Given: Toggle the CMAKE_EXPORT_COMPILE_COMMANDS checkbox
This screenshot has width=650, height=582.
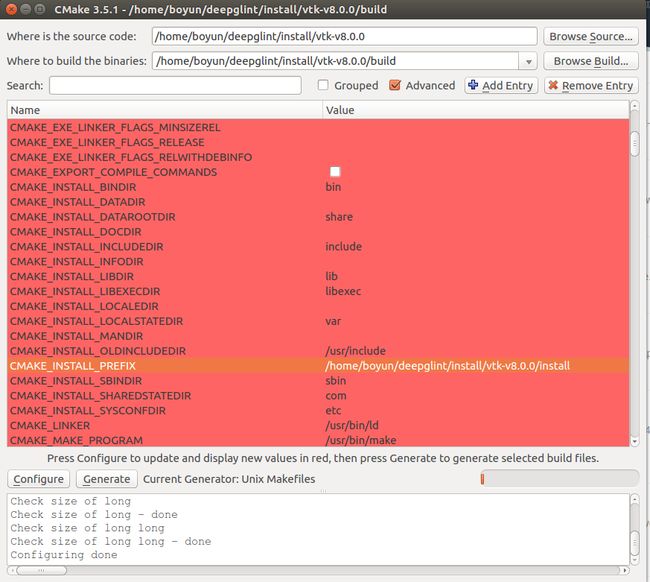Looking at the screenshot, I should click(335, 172).
